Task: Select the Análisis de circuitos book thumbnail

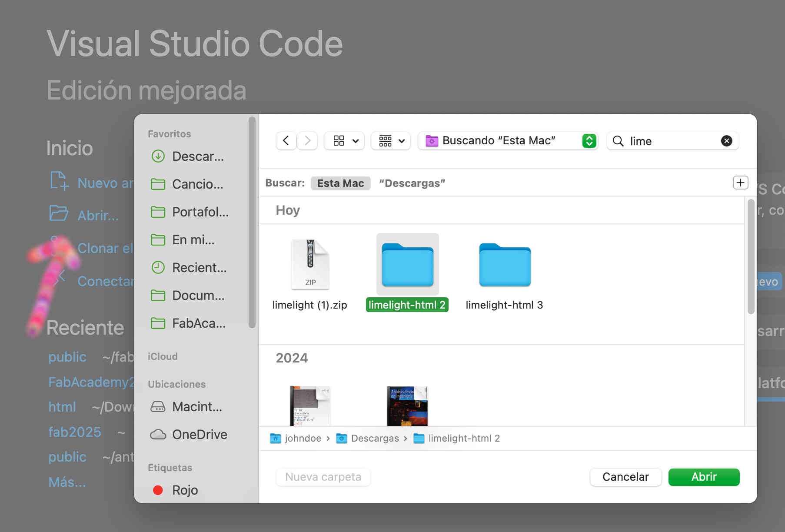Action: pyautogui.click(x=407, y=406)
